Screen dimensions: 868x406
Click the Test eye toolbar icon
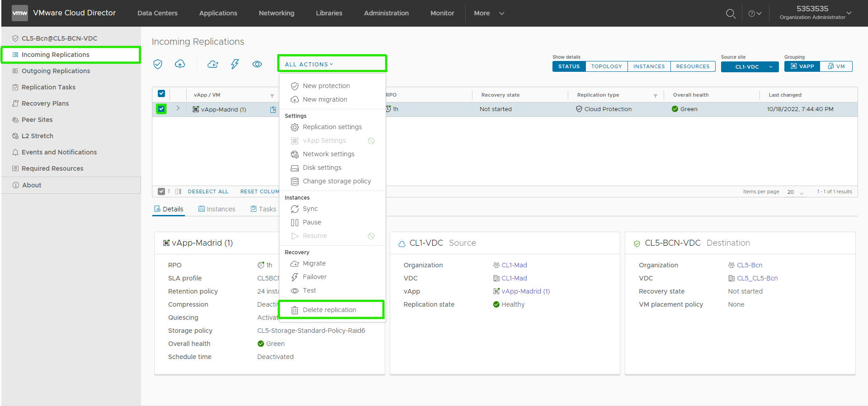(x=257, y=64)
